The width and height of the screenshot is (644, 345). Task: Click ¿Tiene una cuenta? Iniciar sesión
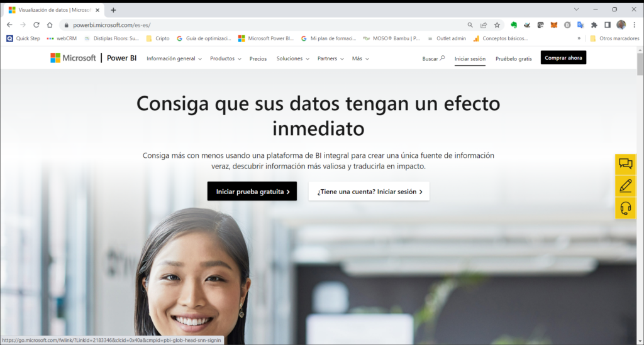coord(369,192)
